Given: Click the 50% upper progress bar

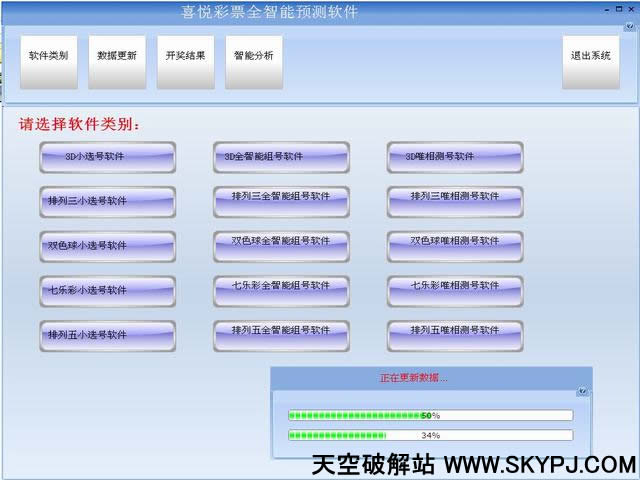Looking at the screenshot, I should 430,415.
